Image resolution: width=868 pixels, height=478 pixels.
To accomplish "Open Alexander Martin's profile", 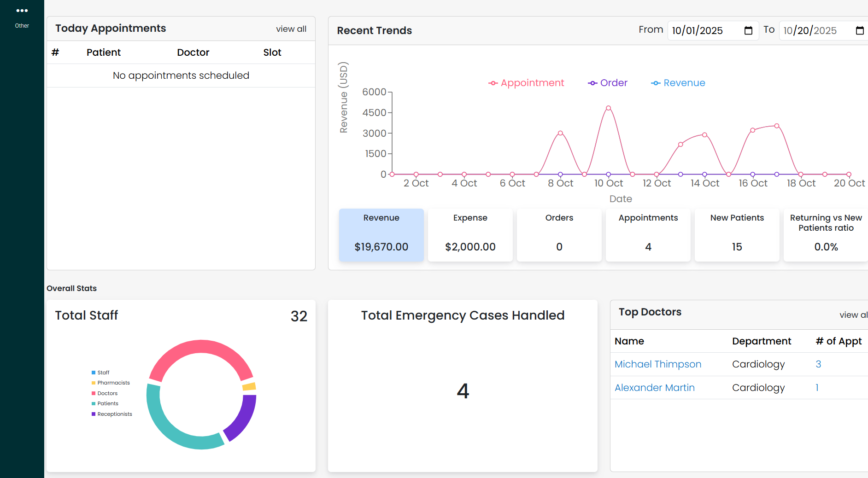I will (654, 388).
